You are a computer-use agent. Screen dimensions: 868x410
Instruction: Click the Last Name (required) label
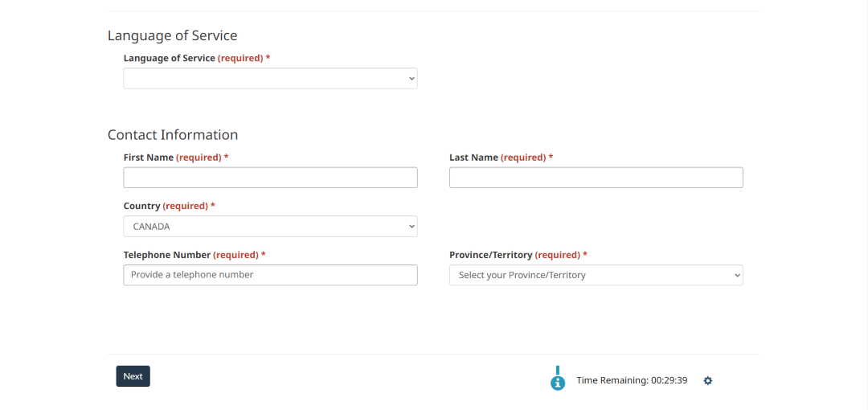tap(501, 158)
